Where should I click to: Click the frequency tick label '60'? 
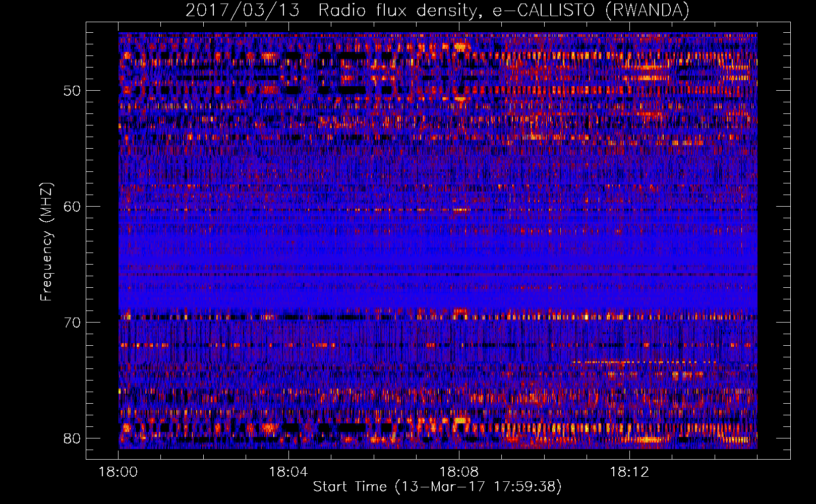[72, 207]
